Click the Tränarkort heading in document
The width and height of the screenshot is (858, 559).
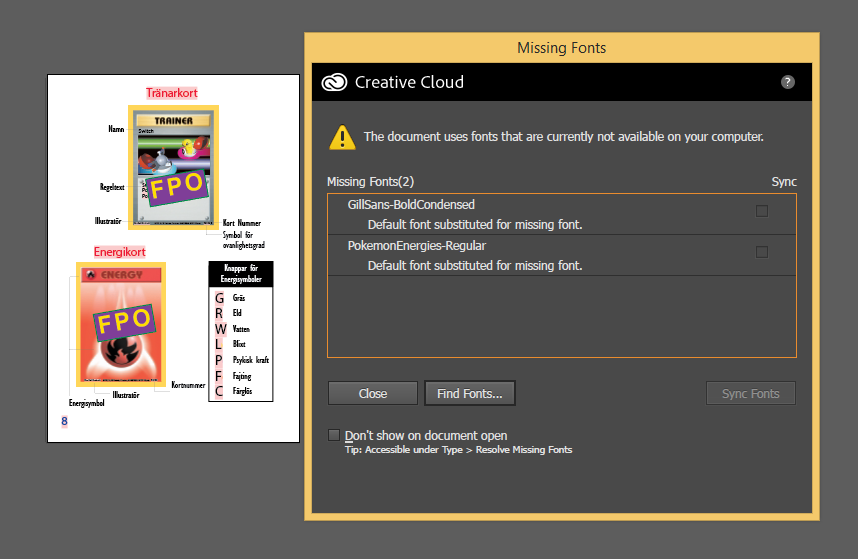172,93
